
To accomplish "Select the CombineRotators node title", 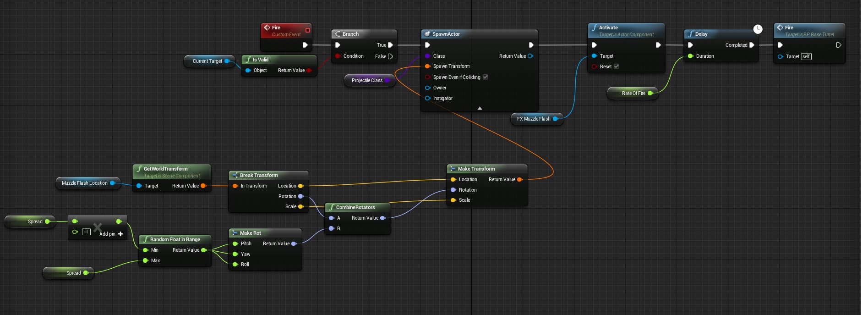I will point(355,207).
